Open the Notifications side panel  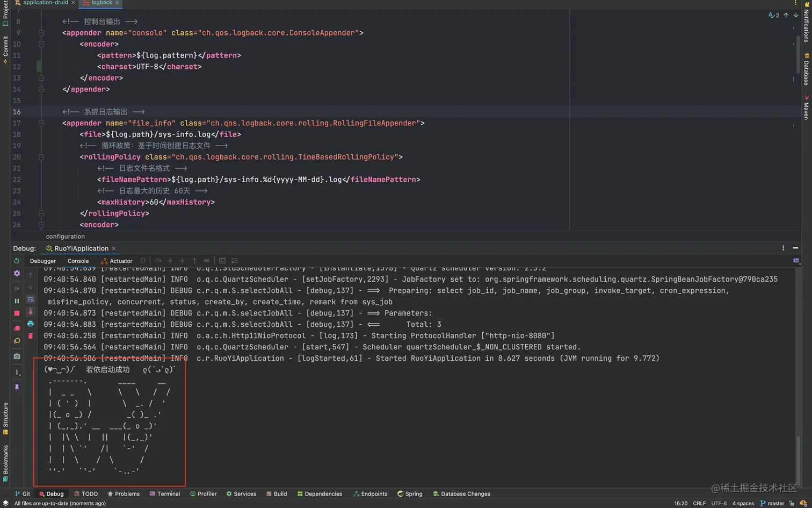[806, 23]
